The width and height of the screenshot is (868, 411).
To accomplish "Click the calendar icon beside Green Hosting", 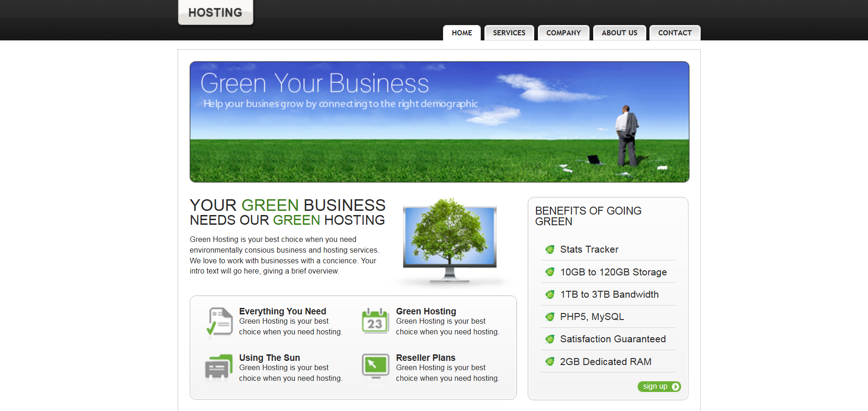I will (375, 321).
